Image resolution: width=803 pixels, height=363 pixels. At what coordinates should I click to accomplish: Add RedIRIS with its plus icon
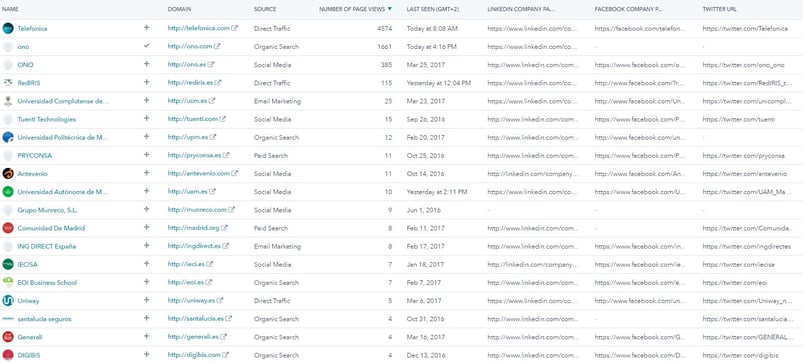pyautogui.click(x=146, y=82)
